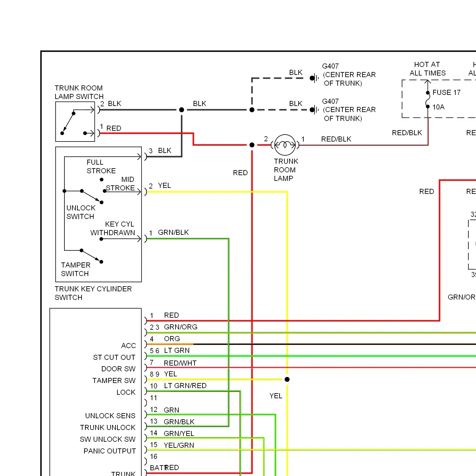The height and width of the screenshot is (476, 476).
Task: Click the 'UNLOCK SENS' terminal label
Action: click(110, 416)
